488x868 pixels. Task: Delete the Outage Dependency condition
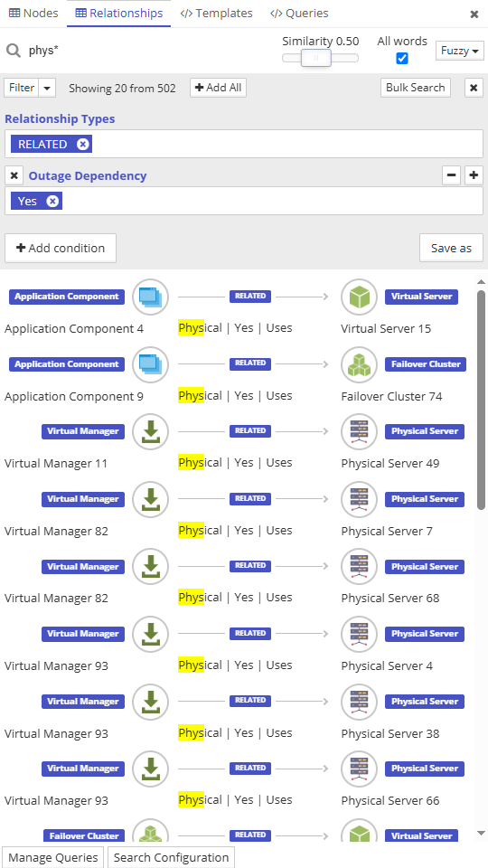pyautogui.click(x=14, y=176)
